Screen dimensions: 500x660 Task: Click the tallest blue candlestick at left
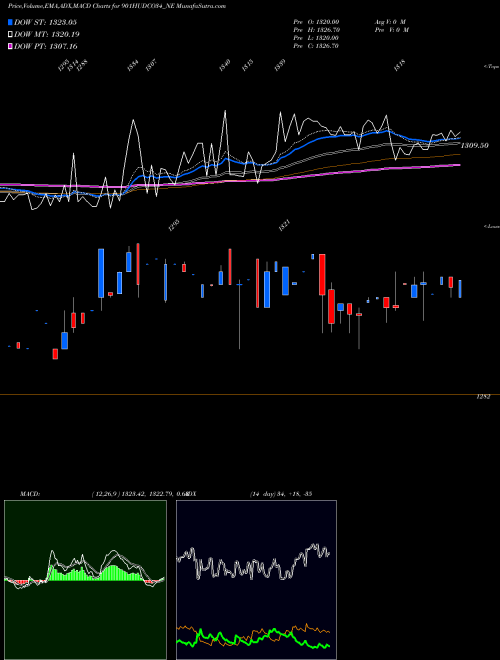point(101,273)
